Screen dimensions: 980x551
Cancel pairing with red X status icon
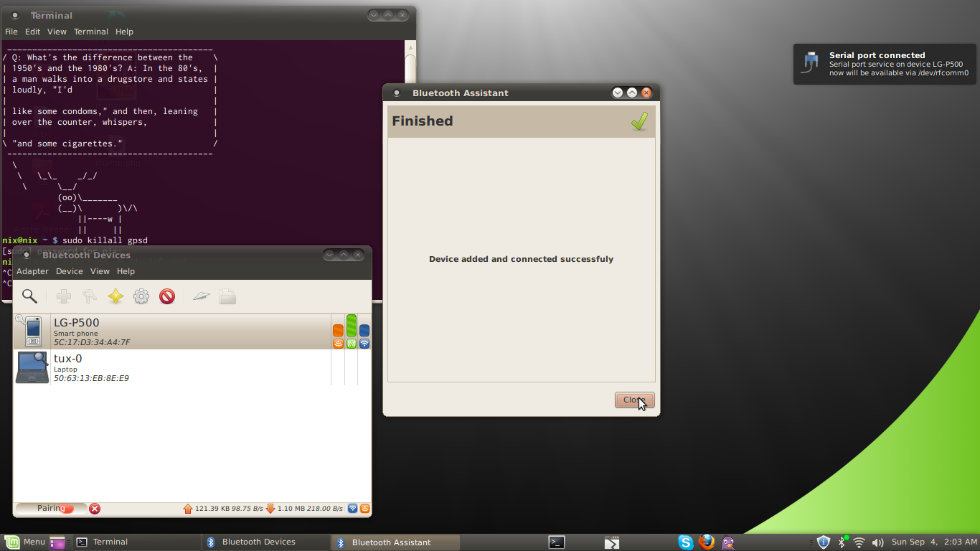click(x=95, y=509)
